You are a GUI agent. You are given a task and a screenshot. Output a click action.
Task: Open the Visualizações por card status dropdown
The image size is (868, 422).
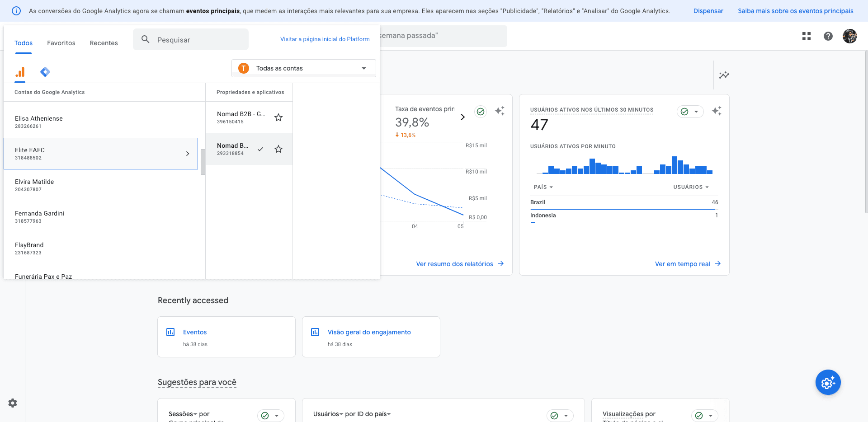coord(705,416)
